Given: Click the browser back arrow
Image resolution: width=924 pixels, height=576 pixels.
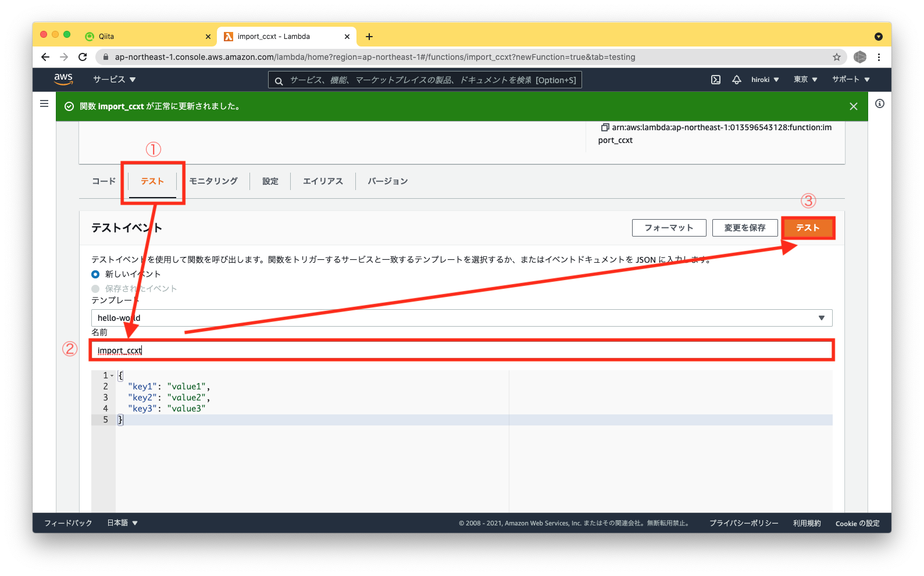Looking at the screenshot, I should point(45,57).
